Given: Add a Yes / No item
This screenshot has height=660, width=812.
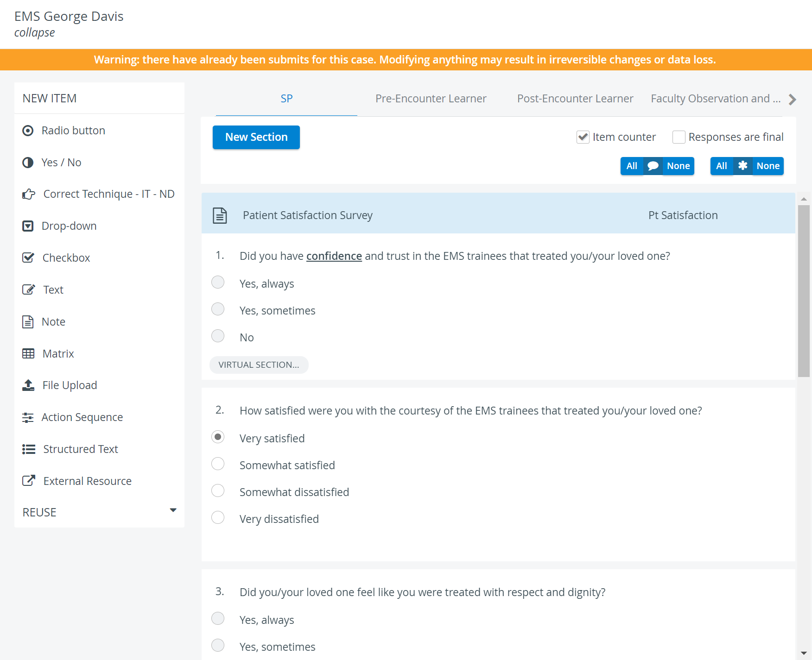Looking at the screenshot, I should pyautogui.click(x=99, y=163).
